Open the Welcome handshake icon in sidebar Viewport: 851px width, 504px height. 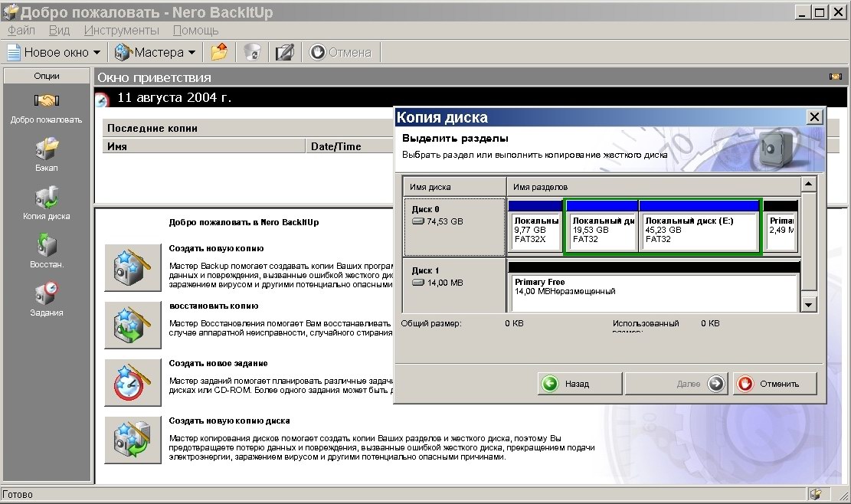pos(47,100)
